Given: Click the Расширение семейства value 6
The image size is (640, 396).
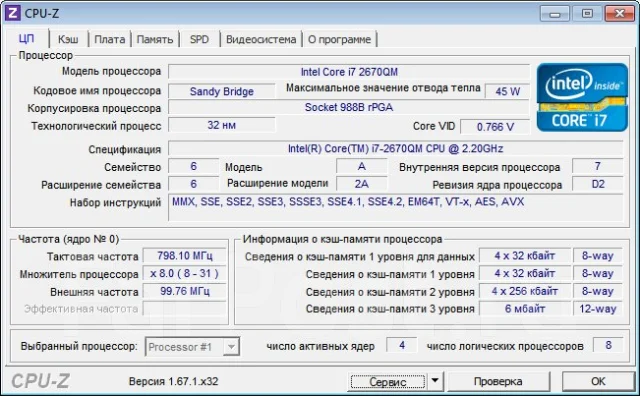Looking at the screenshot, I should 193,184.
